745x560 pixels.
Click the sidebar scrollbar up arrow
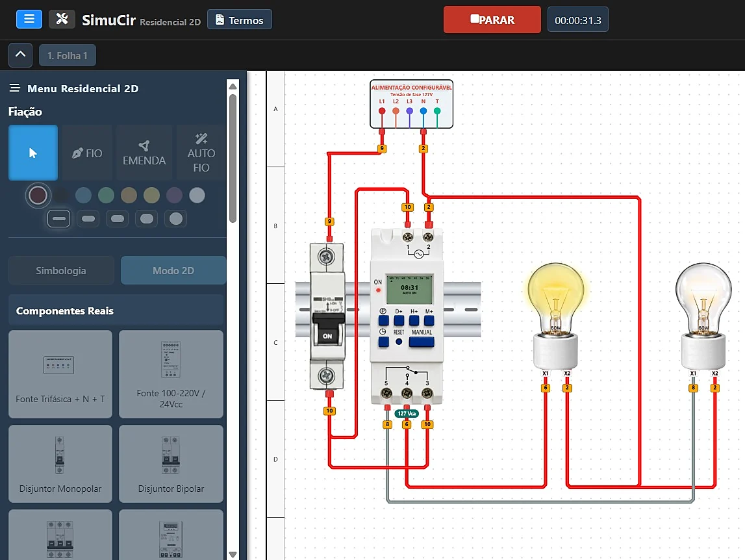tap(233, 86)
